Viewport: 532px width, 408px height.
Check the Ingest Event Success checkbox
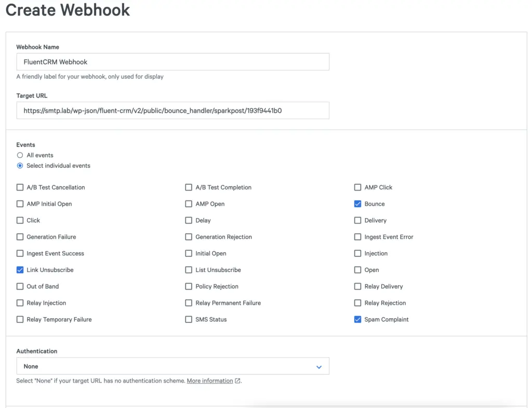[x=20, y=253]
